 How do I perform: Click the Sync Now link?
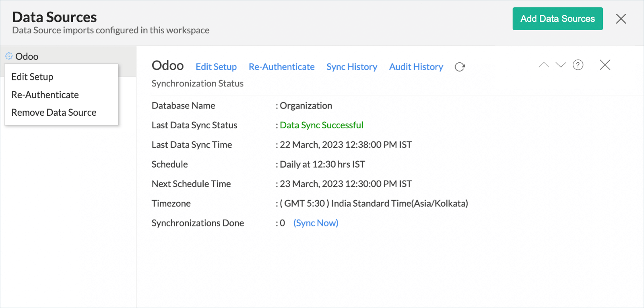[316, 223]
